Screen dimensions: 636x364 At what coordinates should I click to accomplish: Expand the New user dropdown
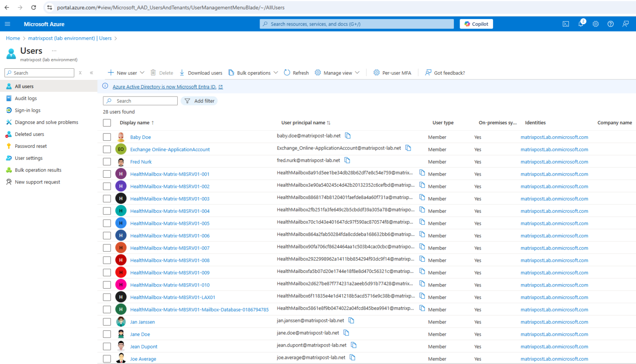142,72
